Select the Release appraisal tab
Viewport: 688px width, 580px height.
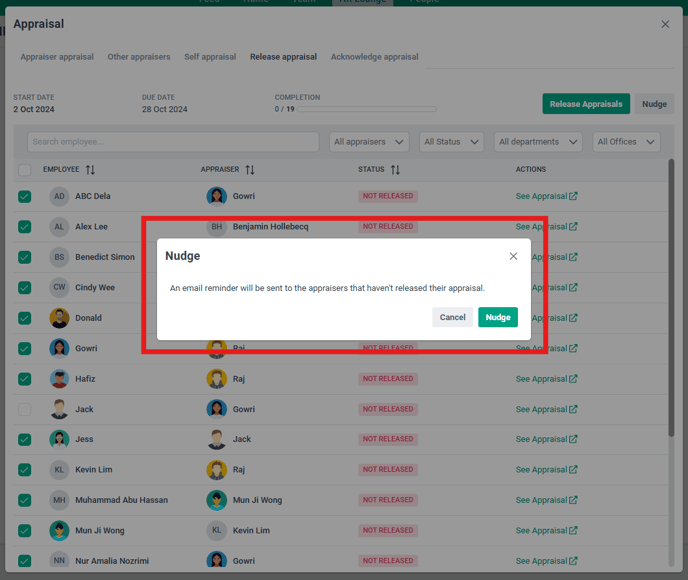click(283, 57)
